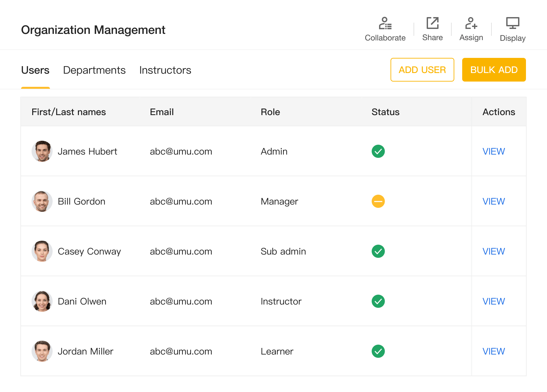Image resolution: width=547 pixels, height=392 pixels.
Task: Open the Display monitor icon
Action: click(512, 23)
